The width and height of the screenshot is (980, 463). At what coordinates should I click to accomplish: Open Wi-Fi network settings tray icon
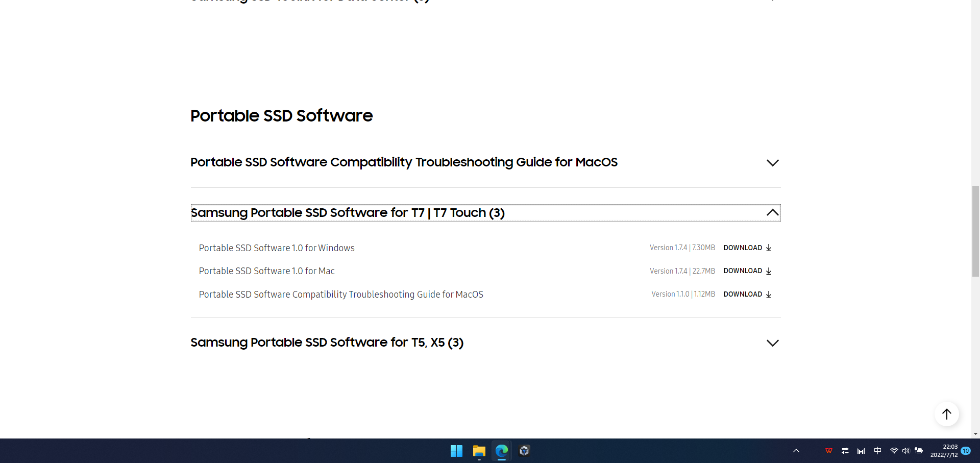tap(894, 451)
